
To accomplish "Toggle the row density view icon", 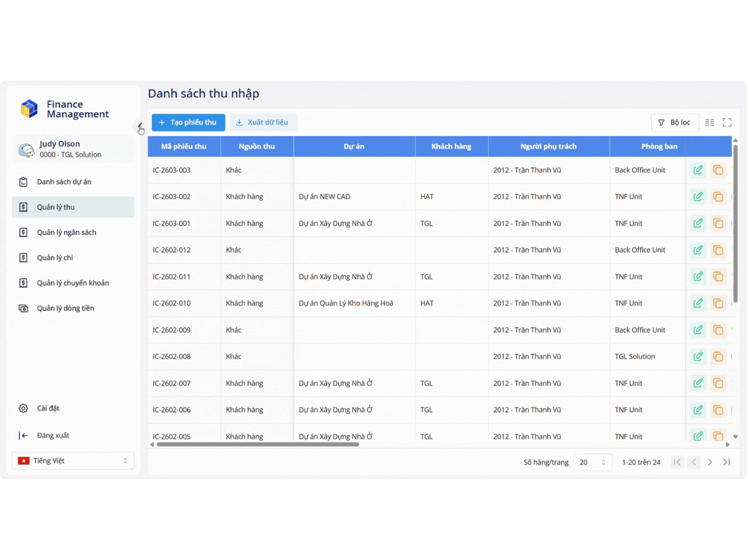I will coord(709,122).
